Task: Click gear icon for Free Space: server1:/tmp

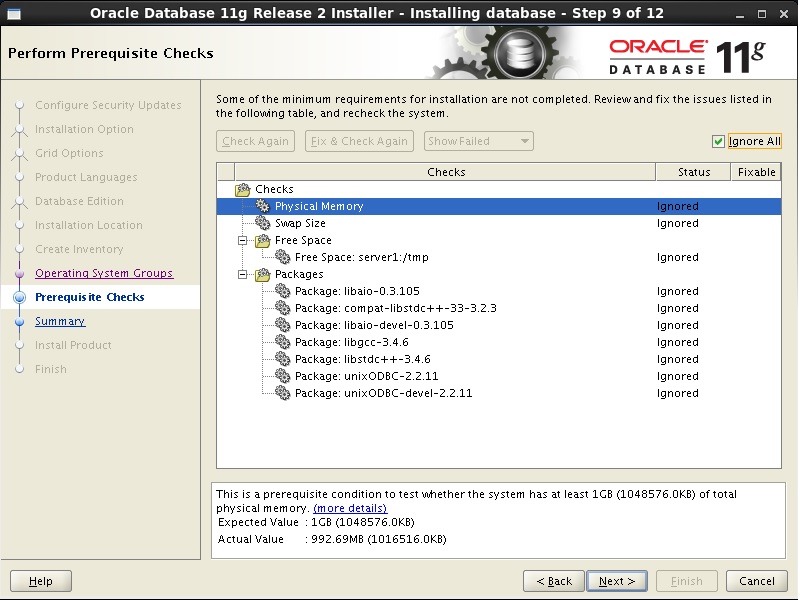Action: (x=283, y=257)
